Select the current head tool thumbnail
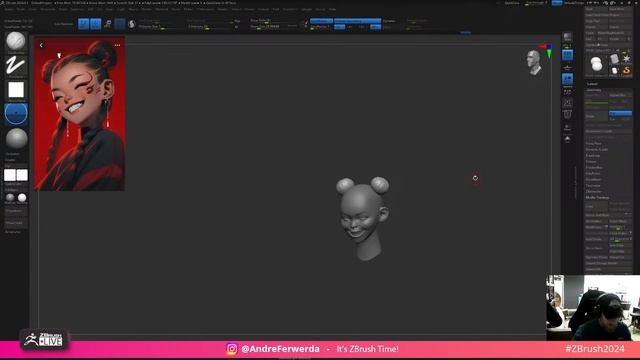The image size is (640, 360). pos(596,64)
